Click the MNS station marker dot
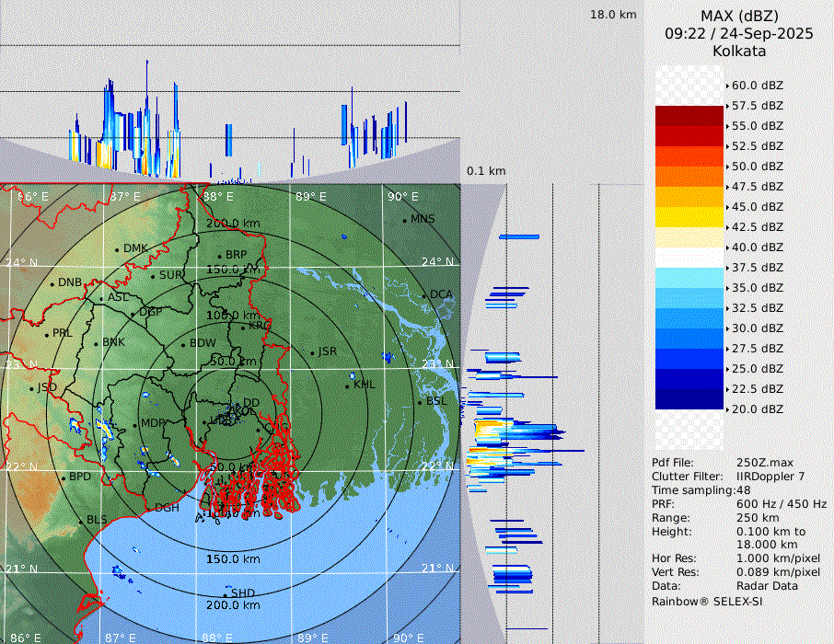 pyautogui.click(x=404, y=220)
